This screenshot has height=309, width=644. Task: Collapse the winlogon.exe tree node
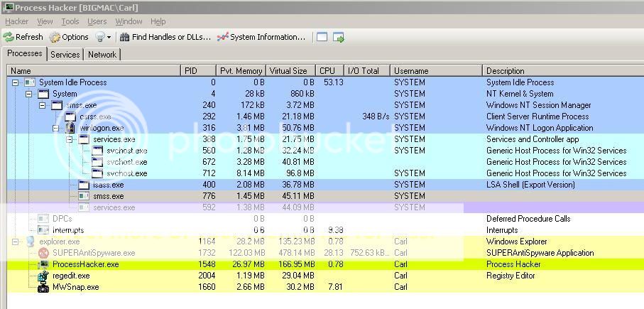click(x=56, y=128)
